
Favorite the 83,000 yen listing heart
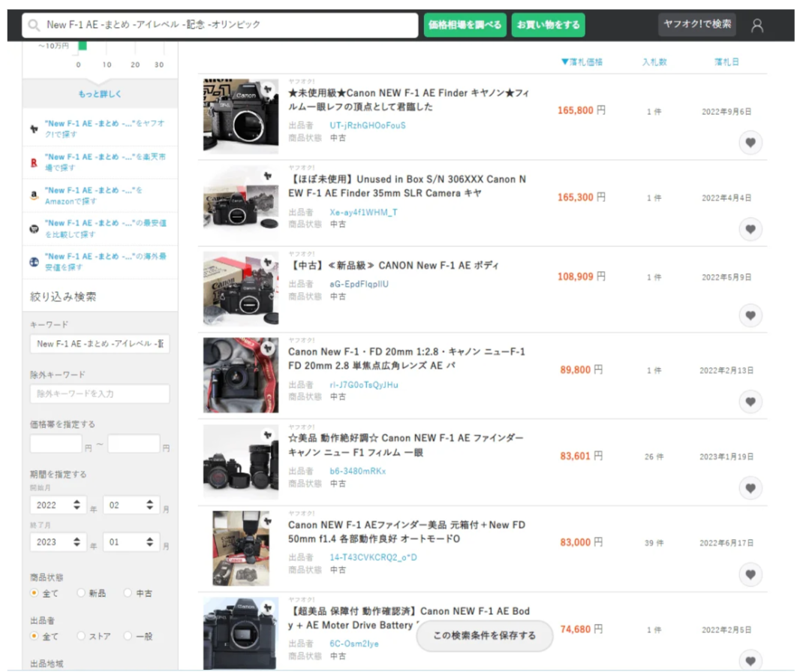tap(750, 574)
